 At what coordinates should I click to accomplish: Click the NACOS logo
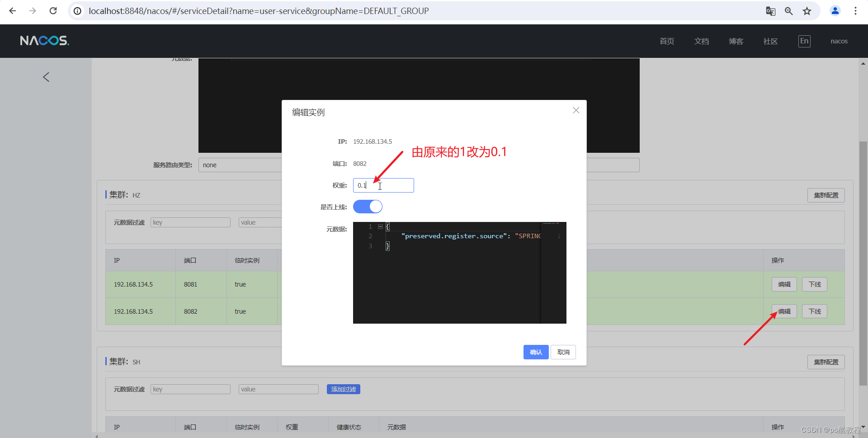click(x=44, y=41)
